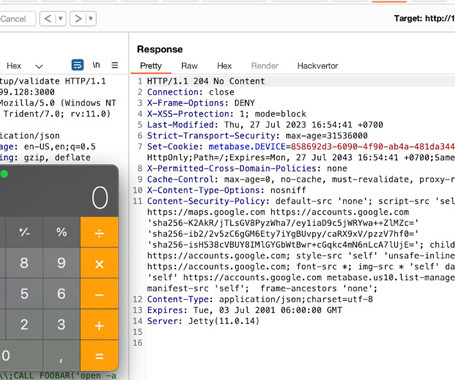Open back history dropdown arrow
This screenshot has height=380, width=455.
61,19
